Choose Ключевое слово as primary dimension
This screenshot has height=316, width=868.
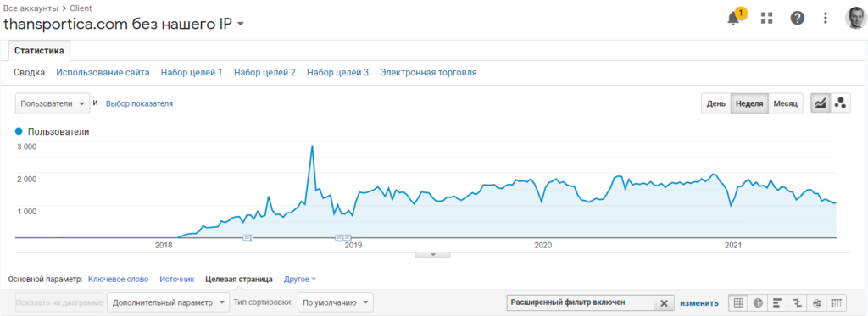119,279
